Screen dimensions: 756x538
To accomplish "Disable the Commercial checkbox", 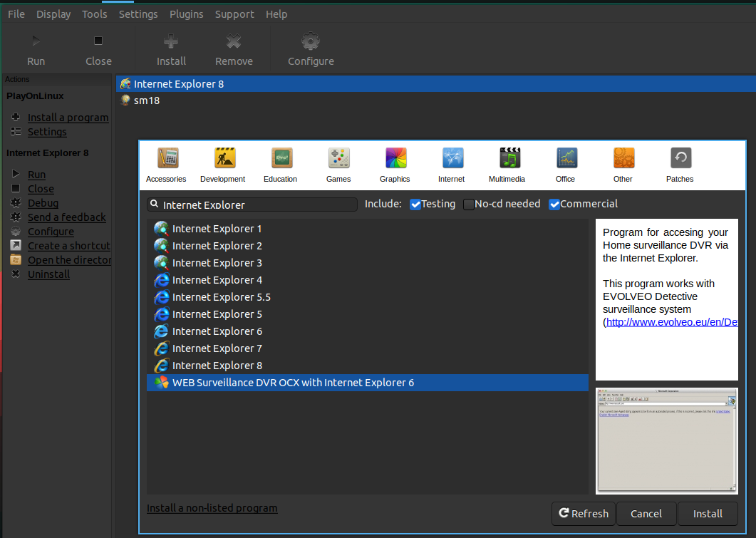I will click(554, 205).
